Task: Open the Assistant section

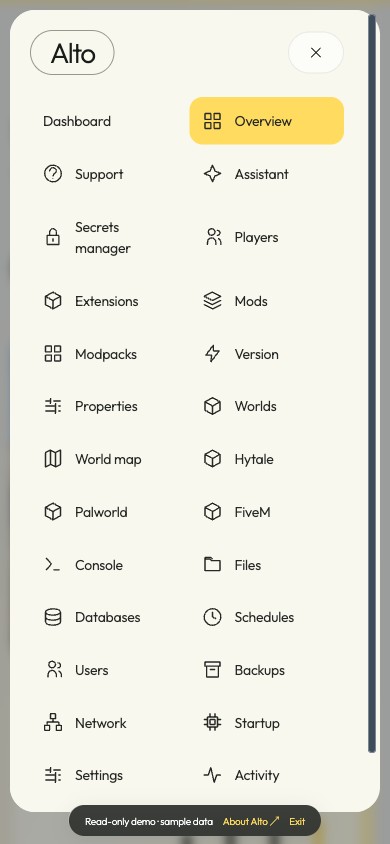Action: tap(261, 174)
